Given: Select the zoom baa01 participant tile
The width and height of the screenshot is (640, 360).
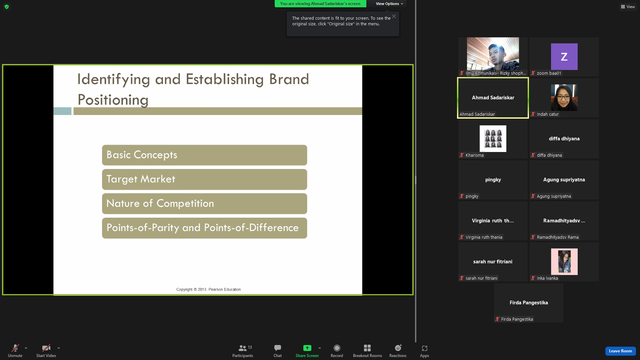Looking at the screenshot, I should pyautogui.click(x=564, y=56).
